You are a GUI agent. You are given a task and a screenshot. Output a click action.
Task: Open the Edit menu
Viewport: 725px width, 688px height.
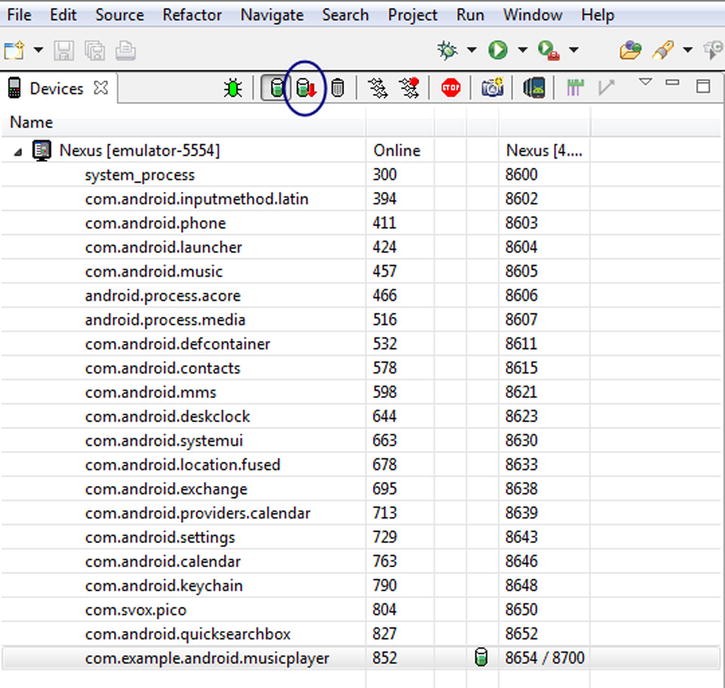63,15
